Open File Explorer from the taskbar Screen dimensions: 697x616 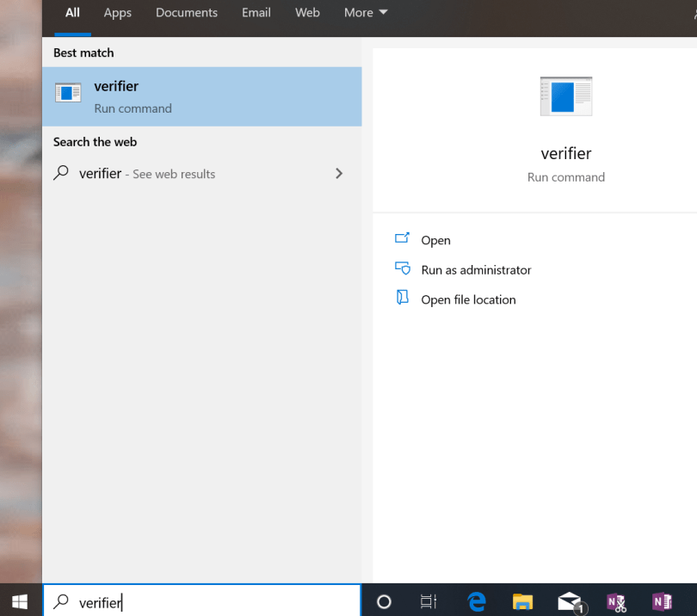tap(522, 601)
